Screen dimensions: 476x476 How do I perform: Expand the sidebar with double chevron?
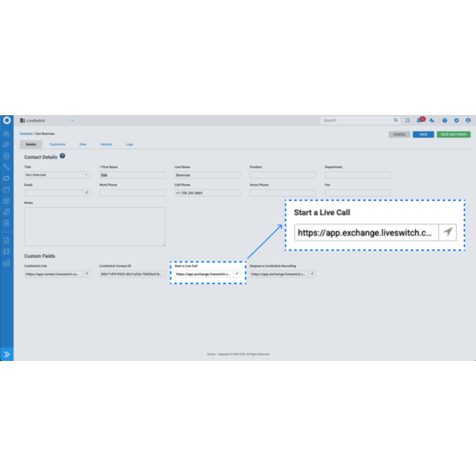click(6, 354)
